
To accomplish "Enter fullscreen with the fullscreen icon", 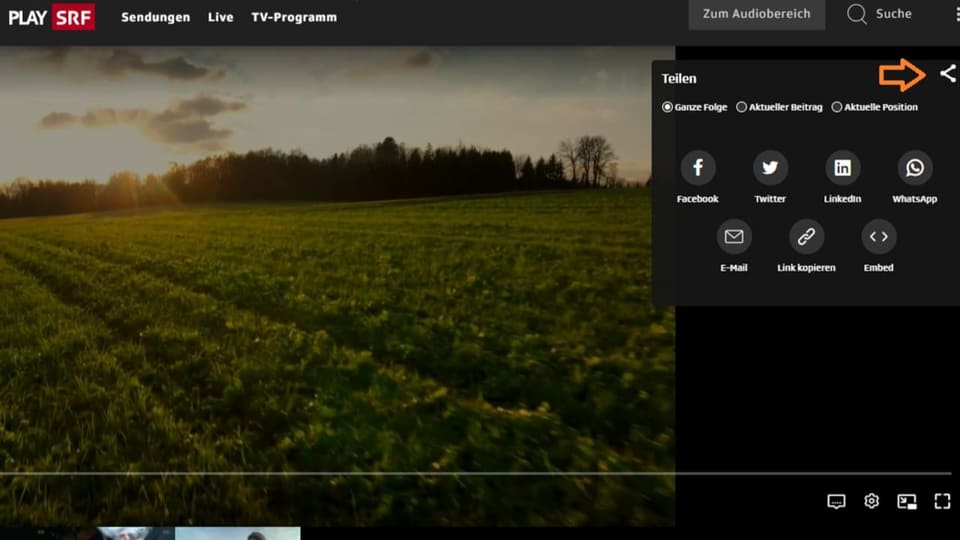I will tap(942, 501).
